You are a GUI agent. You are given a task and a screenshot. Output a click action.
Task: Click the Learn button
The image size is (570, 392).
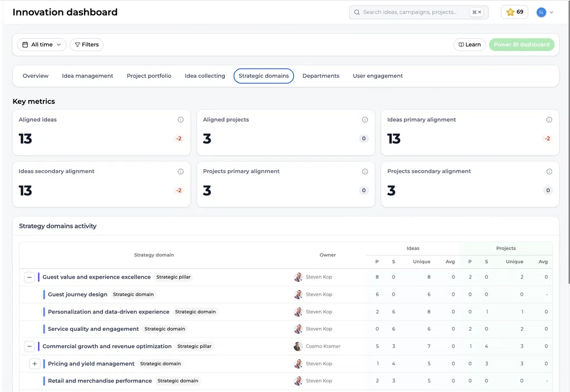[x=470, y=44]
